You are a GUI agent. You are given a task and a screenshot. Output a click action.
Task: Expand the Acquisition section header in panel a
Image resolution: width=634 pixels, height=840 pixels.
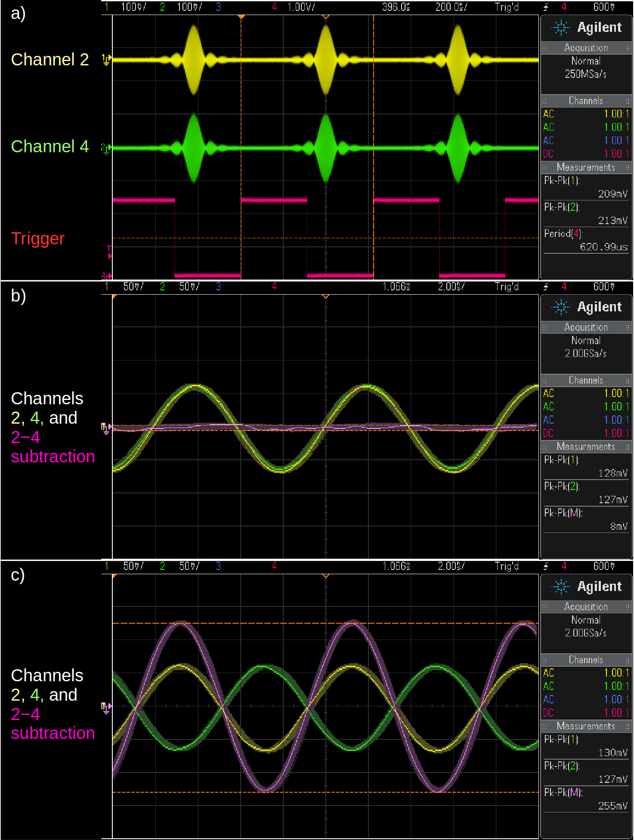pos(586,48)
